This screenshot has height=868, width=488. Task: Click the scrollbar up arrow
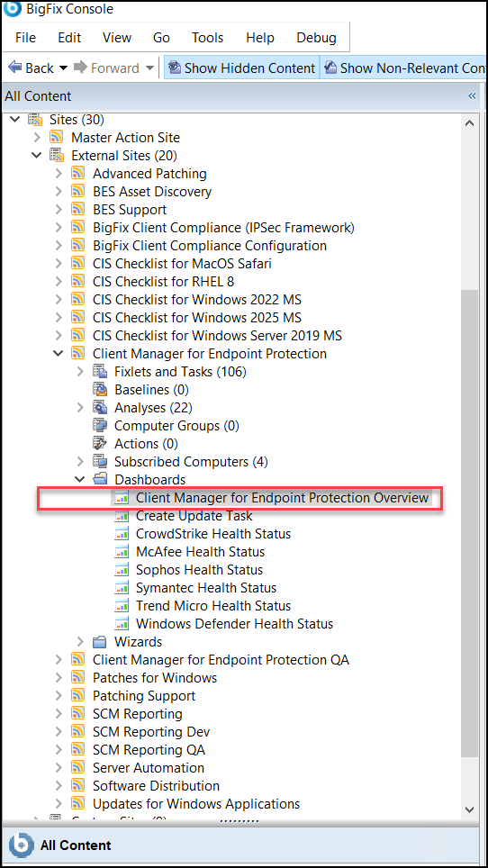(x=470, y=123)
